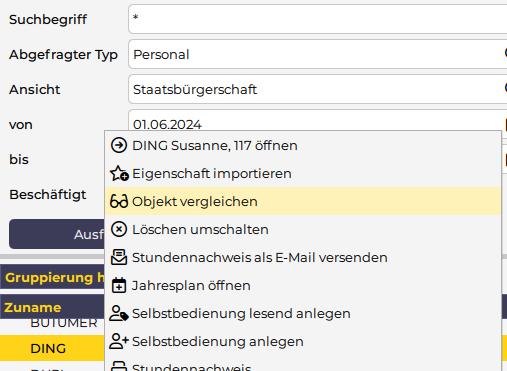Viewport: 507px width, 371px height.
Task: Click the star-plus icon for Eigenschaft importieren
Action: pyautogui.click(x=119, y=173)
